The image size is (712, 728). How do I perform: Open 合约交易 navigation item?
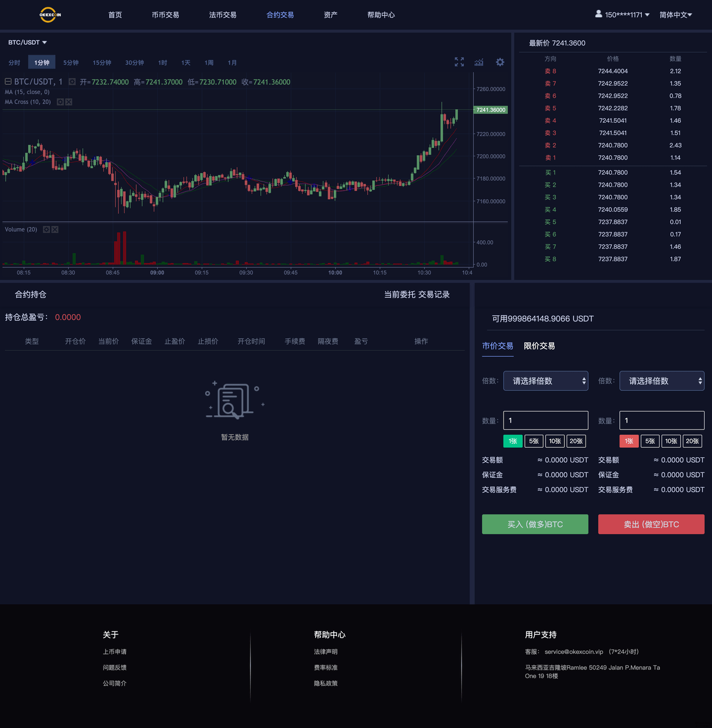280,15
